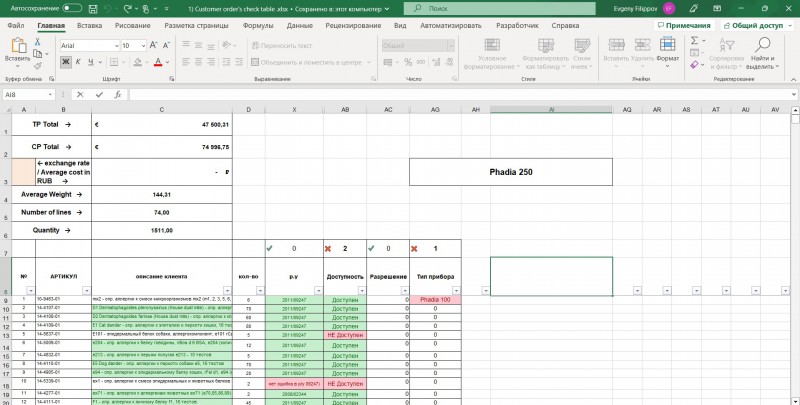Click the Borders icon

pyautogui.click(x=114, y=62)
